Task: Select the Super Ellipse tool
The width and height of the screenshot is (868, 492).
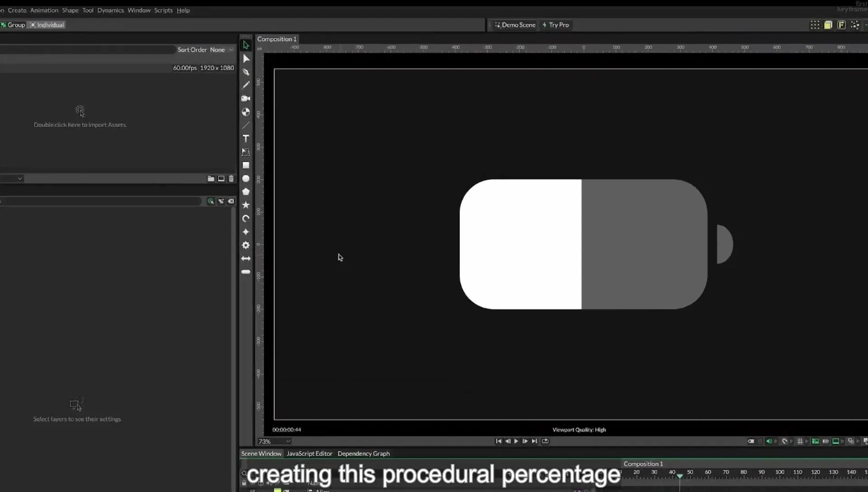Action: pos(246,232)
